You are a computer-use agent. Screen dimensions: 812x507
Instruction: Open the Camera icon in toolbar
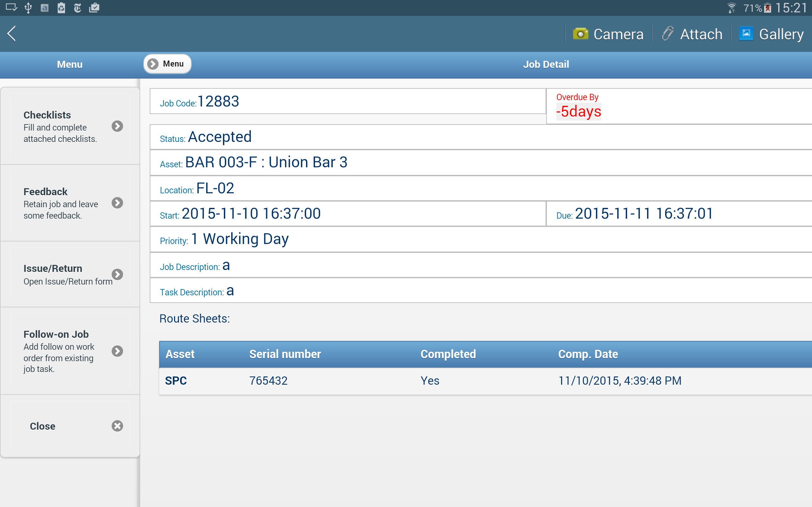pos(580,34)
